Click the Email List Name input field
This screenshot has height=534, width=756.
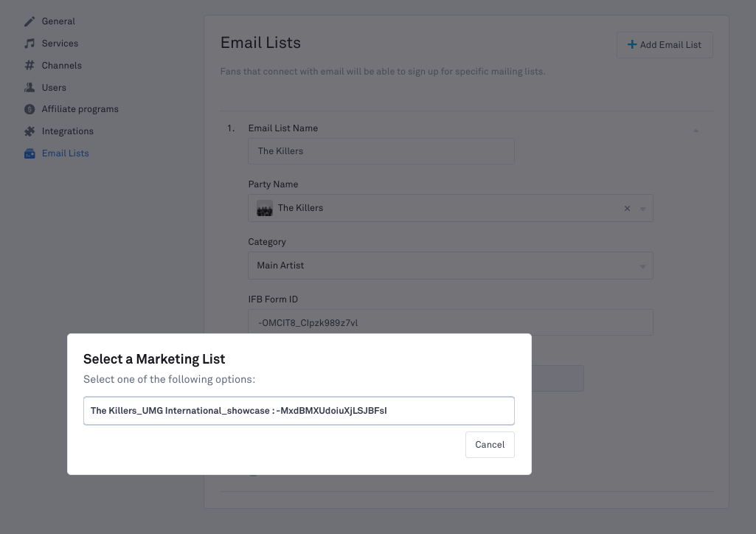point(381,151)
